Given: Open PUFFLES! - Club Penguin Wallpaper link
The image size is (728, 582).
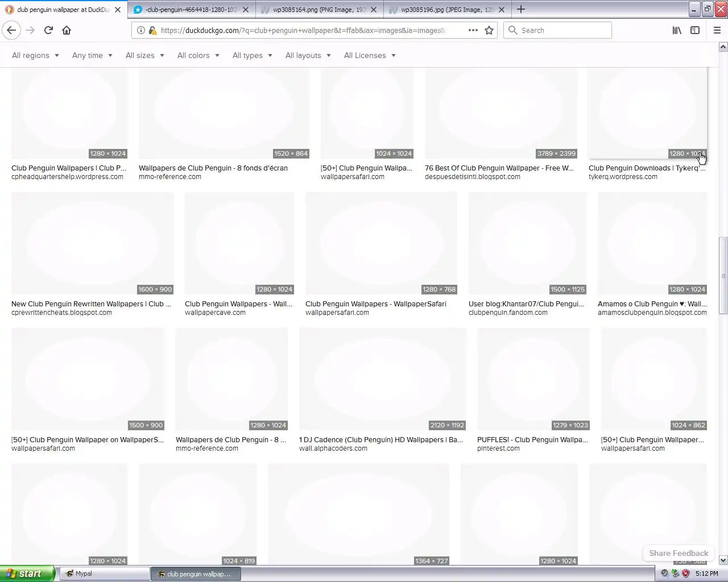Looking at the screenshot, I should click(x=532, y=439).
